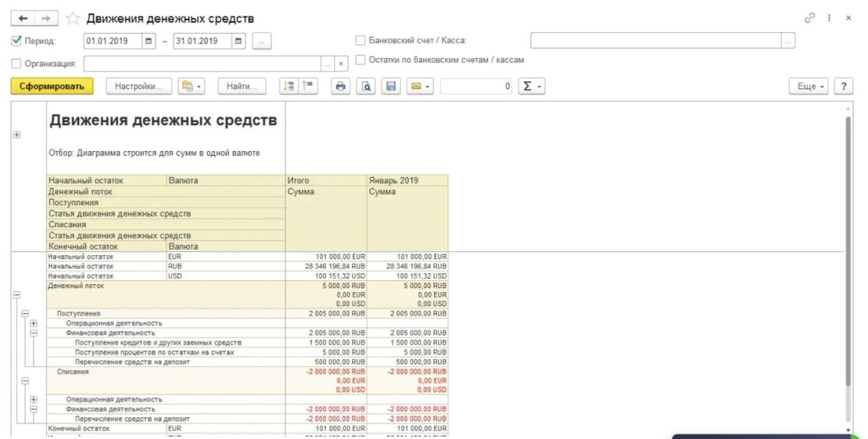
Task: Tick the Банковский счет / Касса checkbox
Action: 360,41
